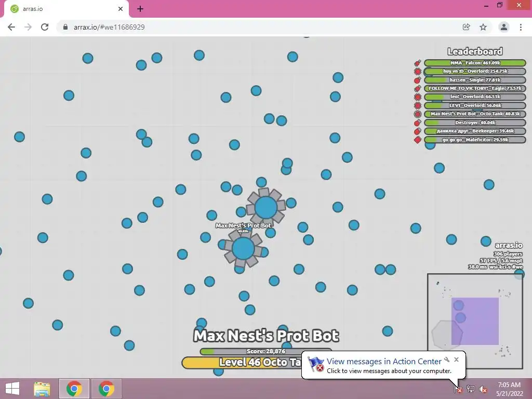Click the huy vn Overlord leaderboard entry
The height and width of the screenshot is (399, 532).
click(475, 71)
